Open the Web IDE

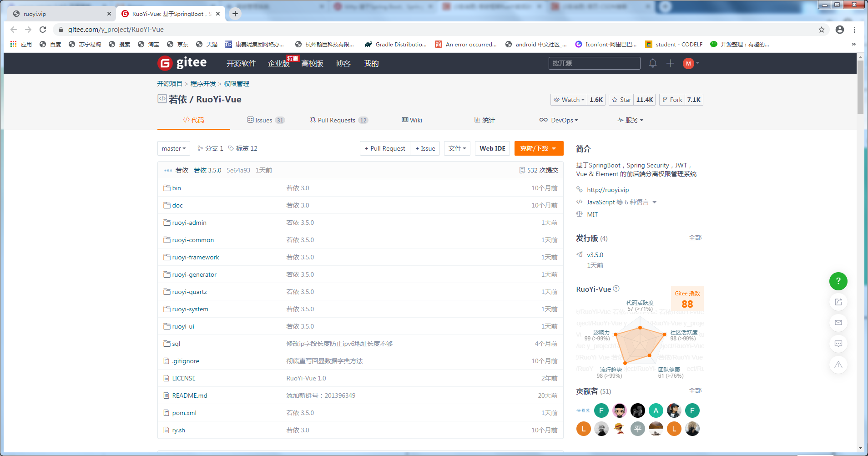tap(492, 148)
